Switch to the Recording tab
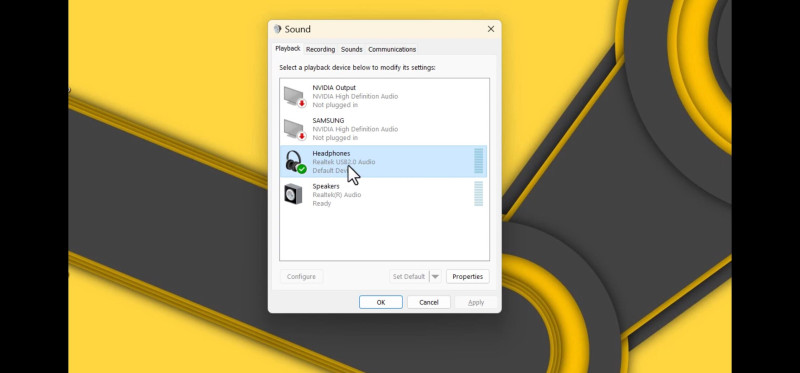 [x=320, y=49]
